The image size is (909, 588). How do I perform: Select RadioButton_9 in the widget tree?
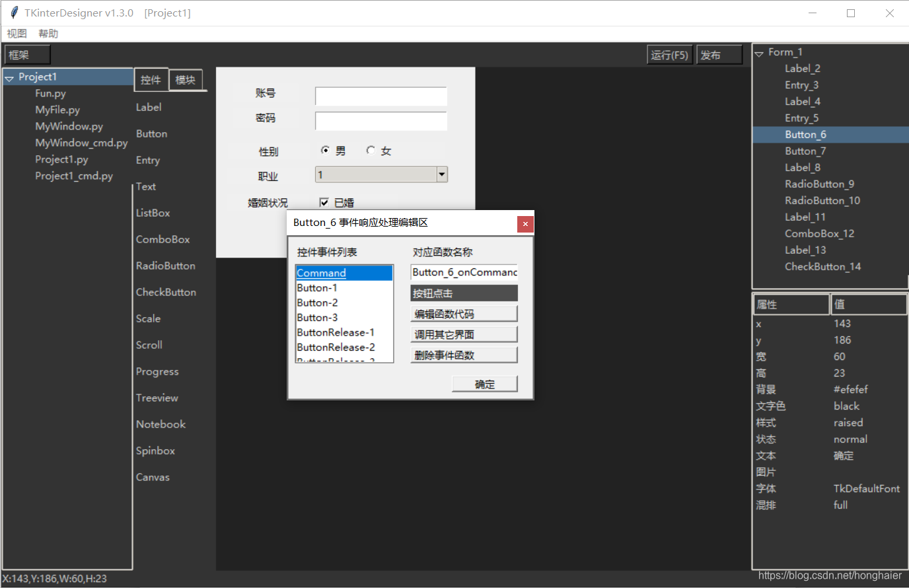click(819, 184)
